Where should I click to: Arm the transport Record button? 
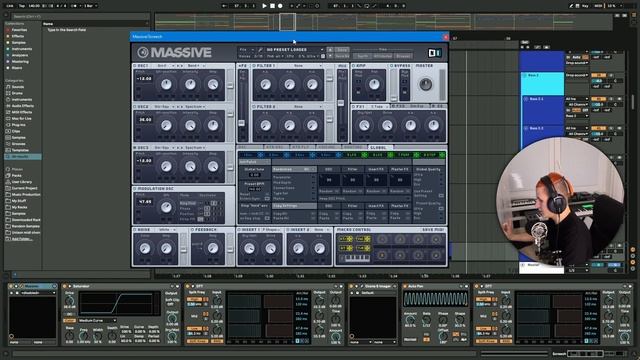pyautogui.click(x=280, y=6)
